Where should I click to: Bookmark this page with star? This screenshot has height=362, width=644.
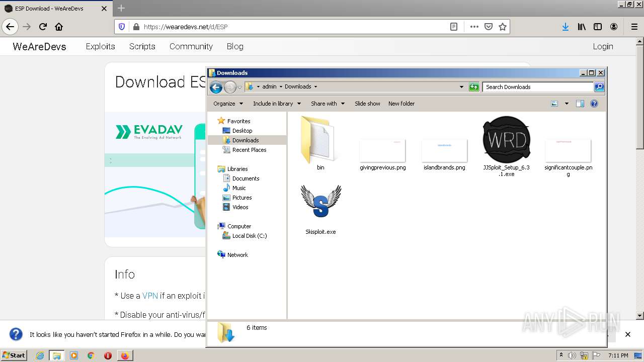502,27
